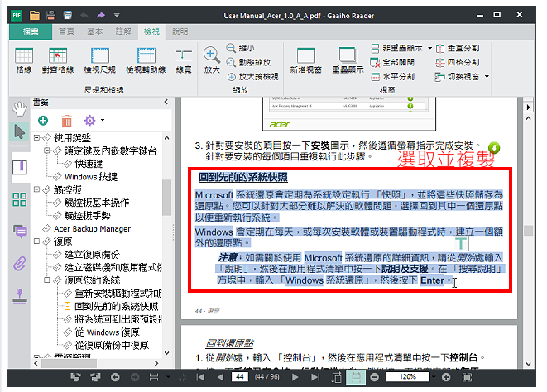Expand 非重疊顯示 dropdown arrow
547x392 pixels.
click(429, 48)
